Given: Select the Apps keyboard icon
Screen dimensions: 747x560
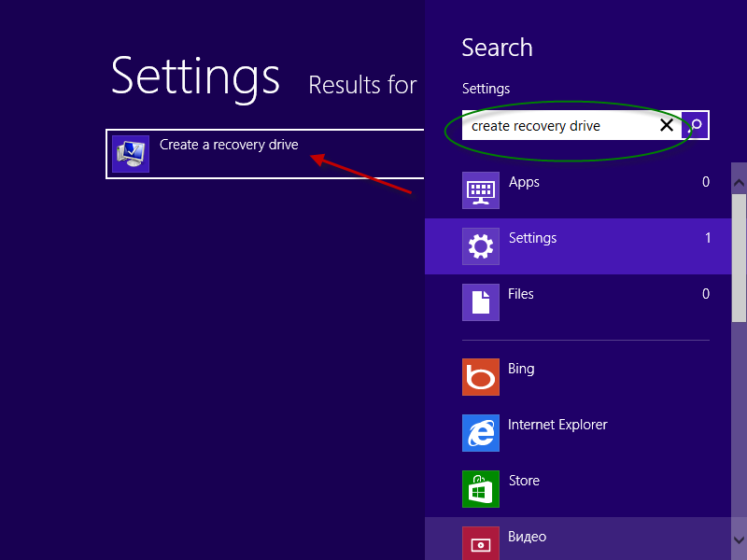Looking at the screenshot, I should pyautogui.click(x=481, y=190).
